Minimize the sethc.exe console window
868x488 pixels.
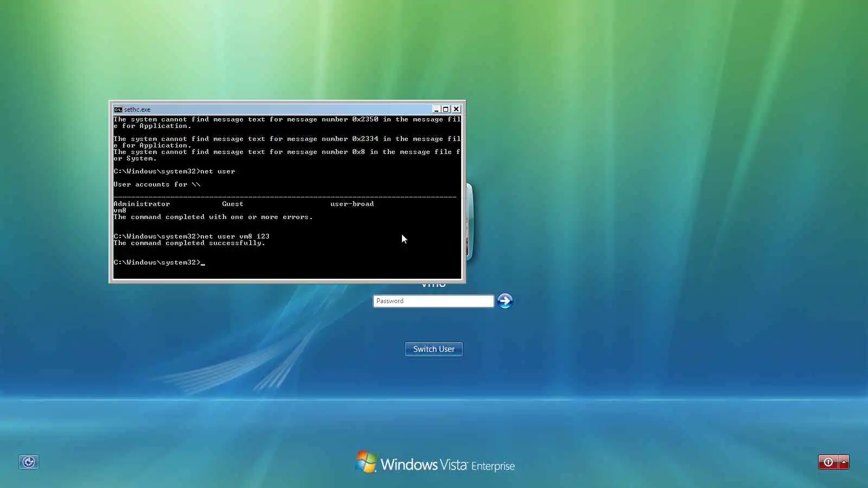pyautogui.click(x=436, y=109)
